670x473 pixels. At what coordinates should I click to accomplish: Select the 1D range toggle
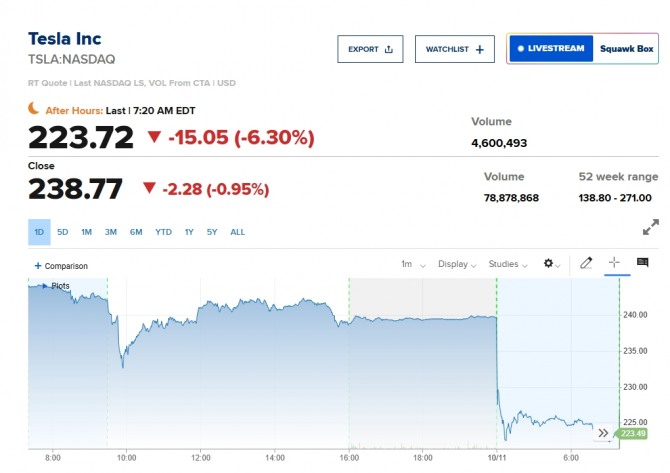tap(39, 232)
